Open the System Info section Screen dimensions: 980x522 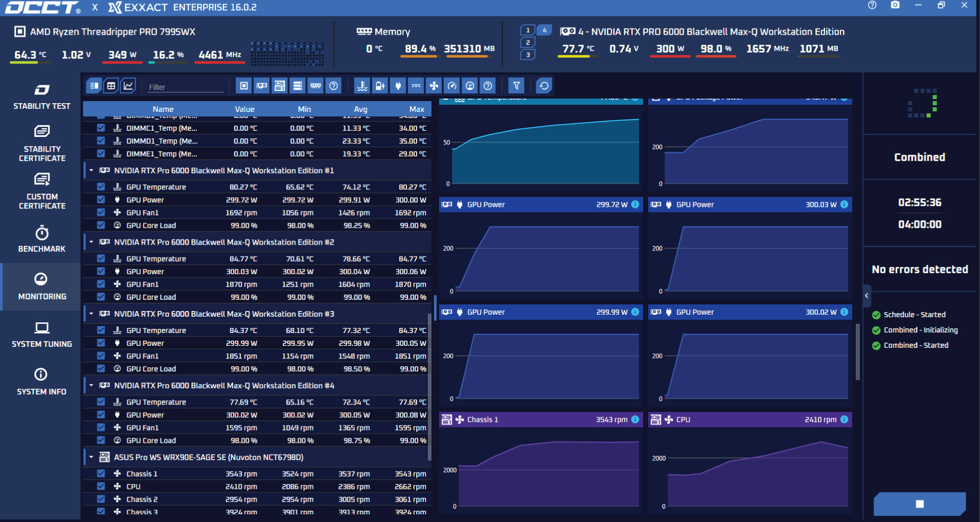(41, 382)
